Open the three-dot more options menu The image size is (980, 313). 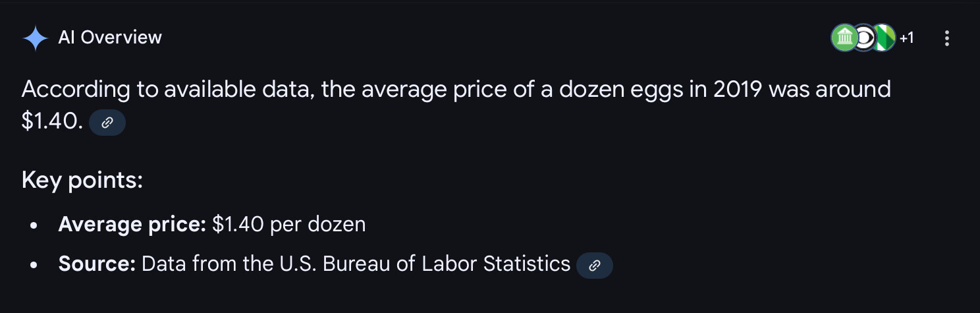(946, 38)
